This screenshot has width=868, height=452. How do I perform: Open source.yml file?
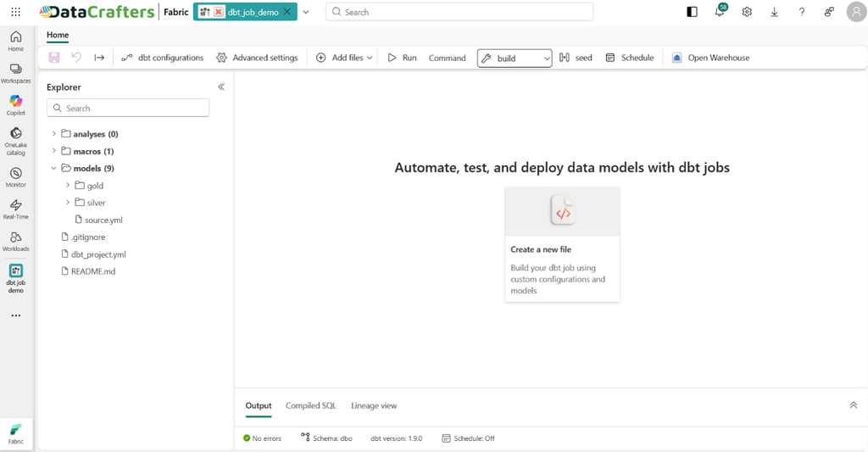(x=98, y=220)
